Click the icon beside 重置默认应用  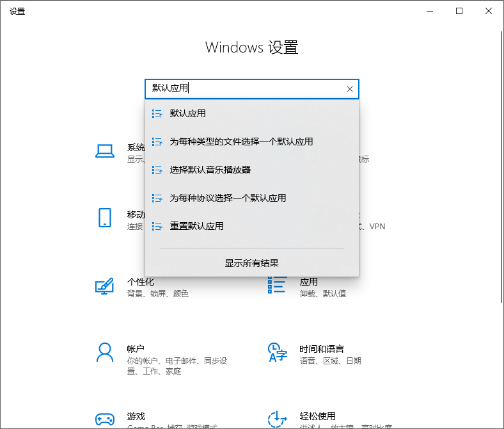[x=157, y=226]
